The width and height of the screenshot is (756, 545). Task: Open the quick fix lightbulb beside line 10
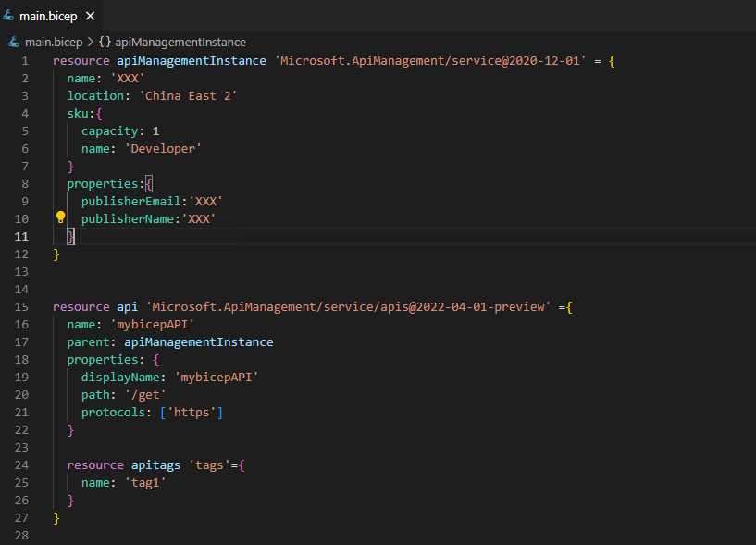click(60, 216)
